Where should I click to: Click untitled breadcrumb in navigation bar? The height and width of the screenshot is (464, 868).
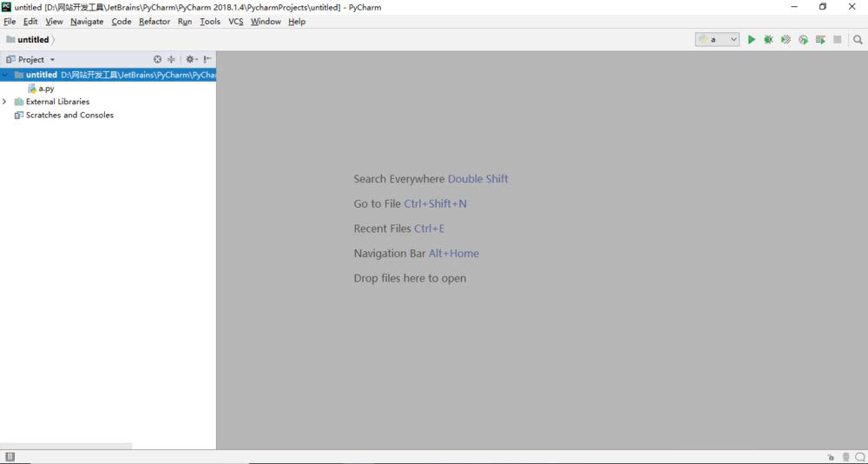coord(33,39)
